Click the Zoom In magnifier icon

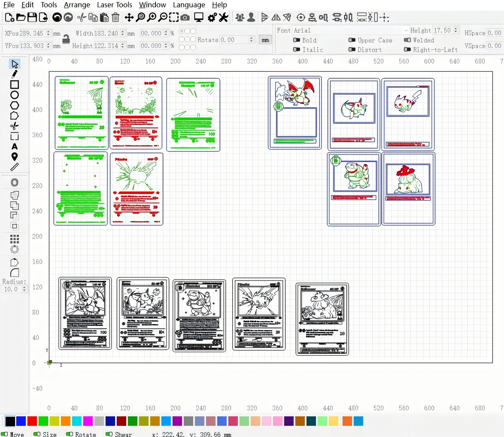(152, 18)
